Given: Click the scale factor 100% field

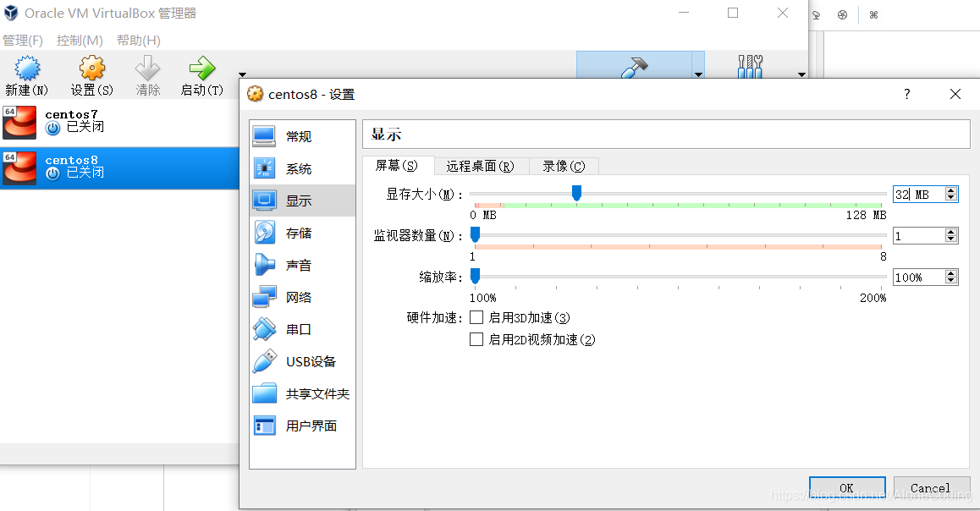Looking at the screenshot, I should point(919,277).
